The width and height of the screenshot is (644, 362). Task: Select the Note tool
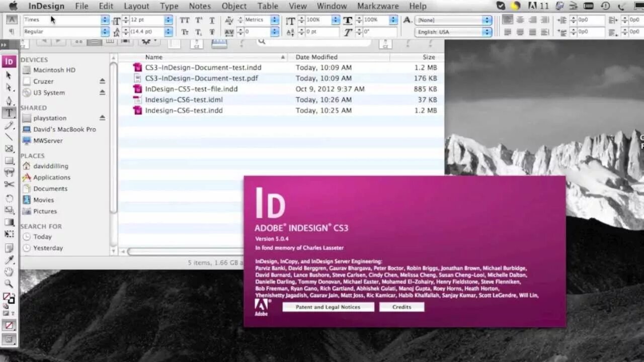(x=9, y=248)
